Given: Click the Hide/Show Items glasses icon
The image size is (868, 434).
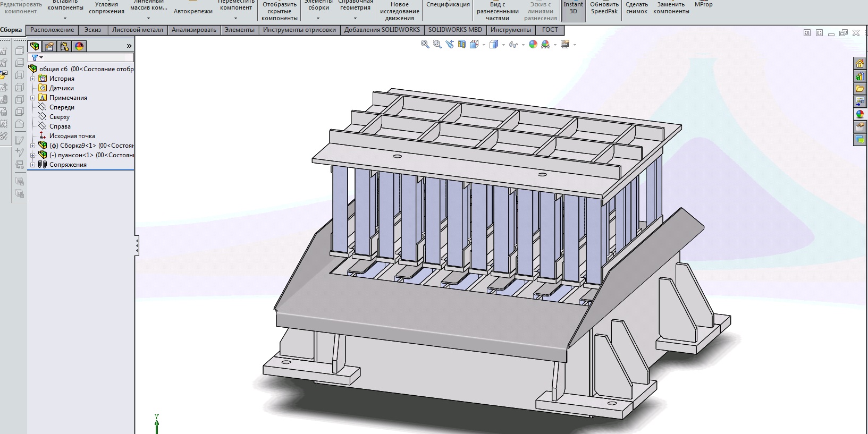Looking at the screenshot, I should pyautogui.click(x=513, y=45).
